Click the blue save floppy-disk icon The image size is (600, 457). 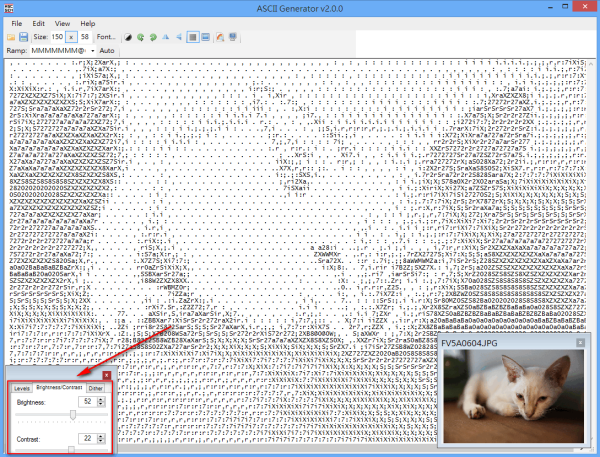(24, 37)
